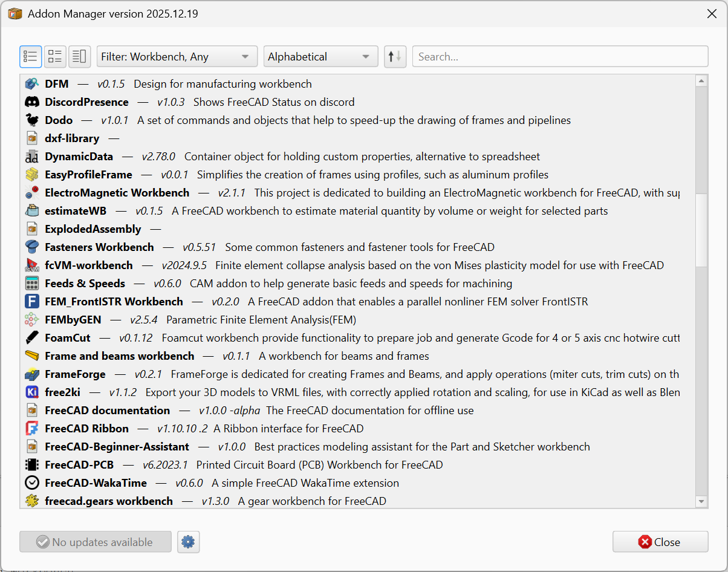Image resolution: width=728 pixels, height=572 pixels.
Task: Click the FreeCAD documentation package icon
Action: (x=32, y=411)
